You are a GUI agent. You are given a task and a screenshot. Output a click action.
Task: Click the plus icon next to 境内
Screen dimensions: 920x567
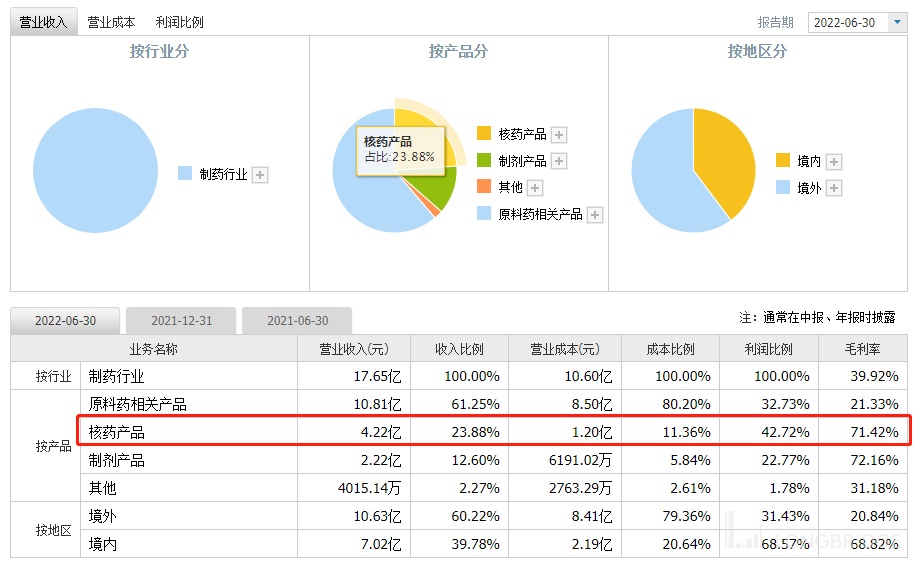coord(834,162)
